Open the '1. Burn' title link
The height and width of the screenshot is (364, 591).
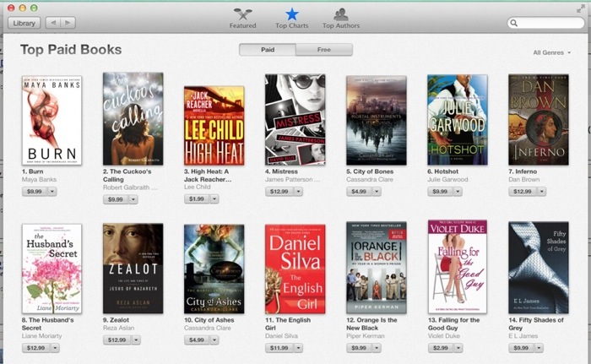[32, 171]
